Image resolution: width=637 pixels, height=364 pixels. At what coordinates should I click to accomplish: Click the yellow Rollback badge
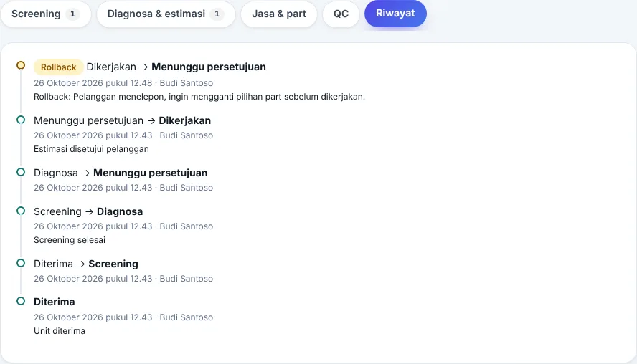(x=59, y=67)
